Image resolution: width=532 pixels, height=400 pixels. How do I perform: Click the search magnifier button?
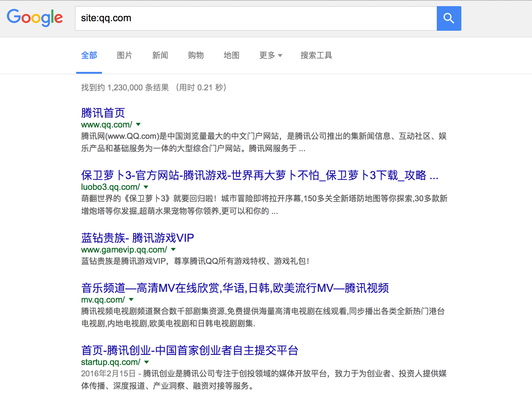(x=449, y=18)
